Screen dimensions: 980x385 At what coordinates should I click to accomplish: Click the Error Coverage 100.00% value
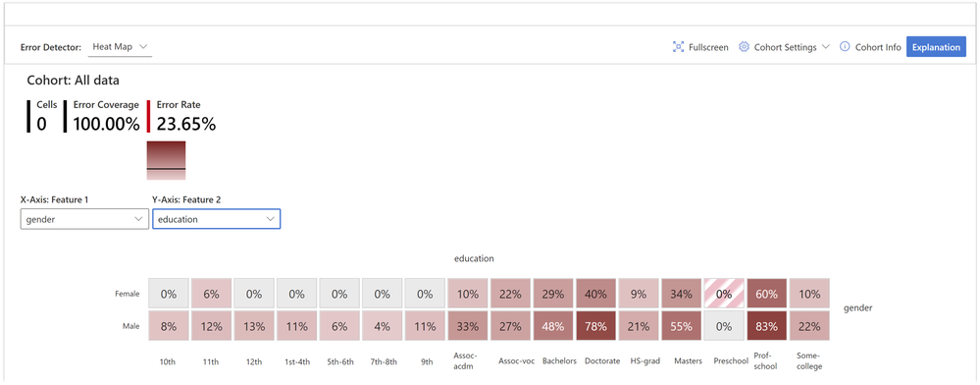coord(106,124)
